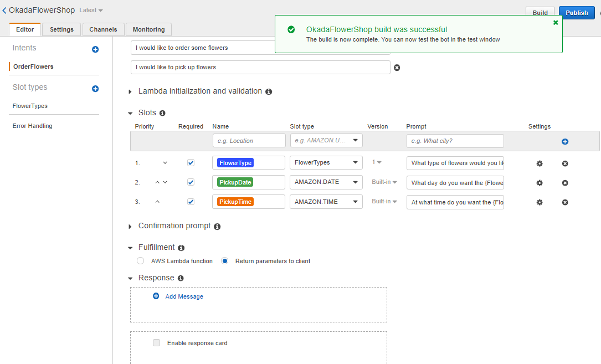
Task: Move FlowerType slot down in priority
Action: pos(165,163)
